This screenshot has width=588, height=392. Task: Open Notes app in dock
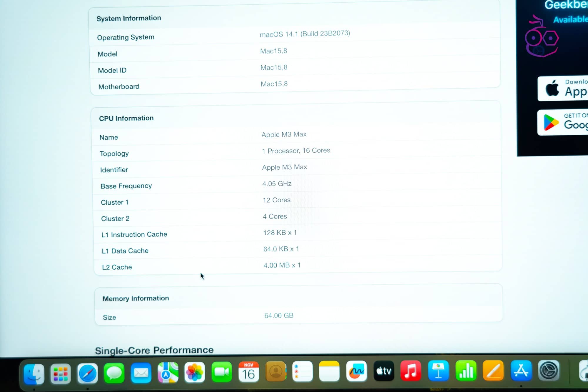329,371
